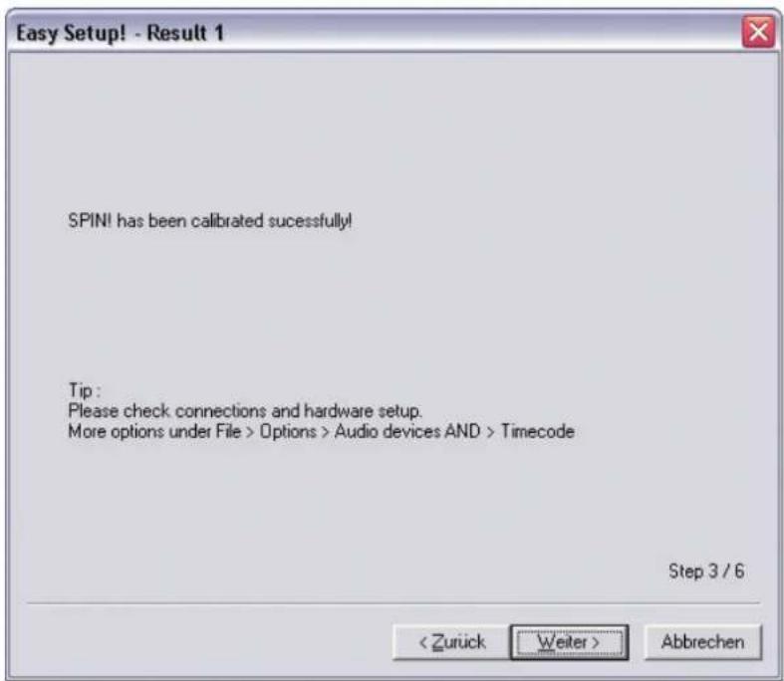Click the check connections hint line
784x681 pixels.
point(245,411)
